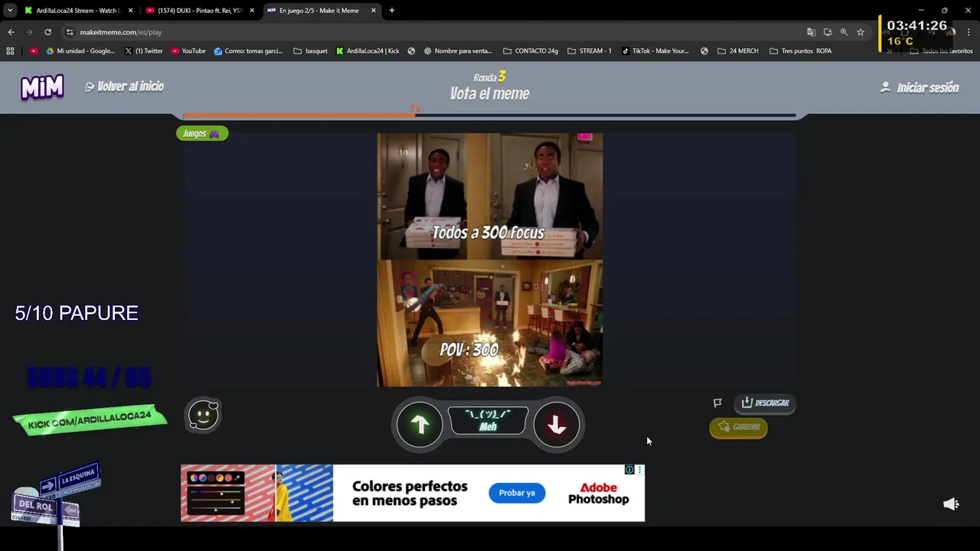Bookmark this page with the star icon
The image size is (980, 551).
[x=861, y=32]
